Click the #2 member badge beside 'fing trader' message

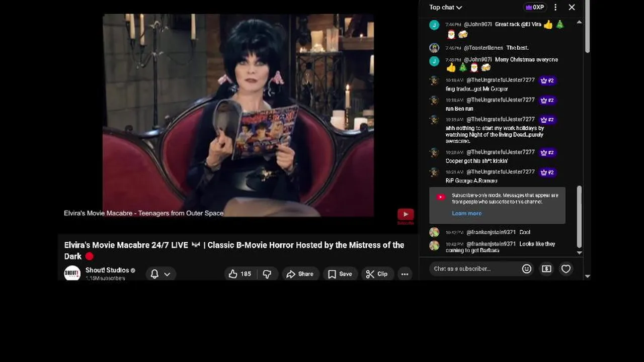547,80
